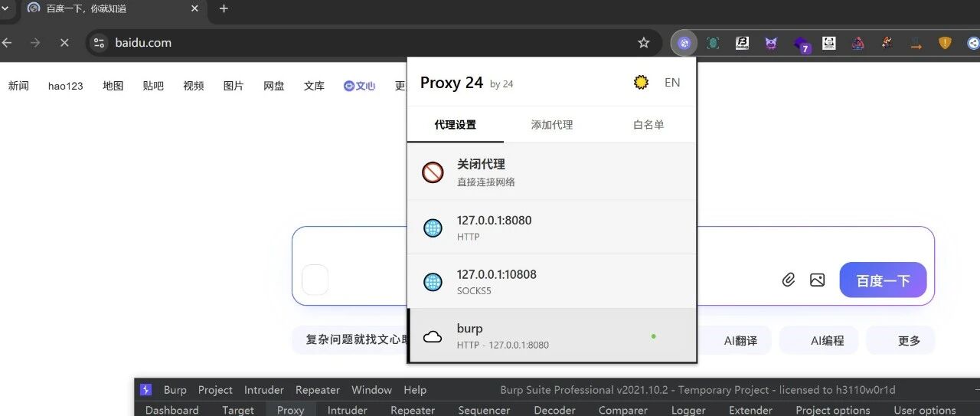Viewport: 980px width, 416px height.
Task: Click the orange arrow extension icon
Action: 916,44
